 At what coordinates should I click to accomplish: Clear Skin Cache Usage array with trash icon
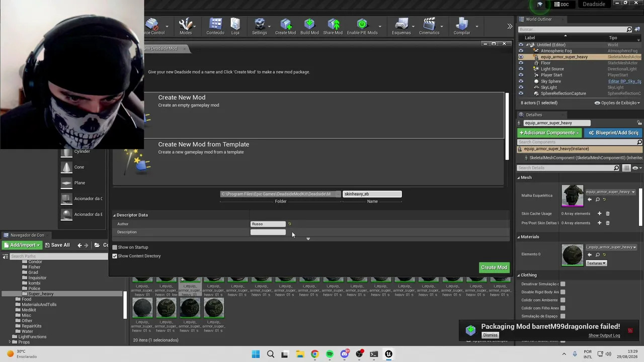[x=607, y=214]
